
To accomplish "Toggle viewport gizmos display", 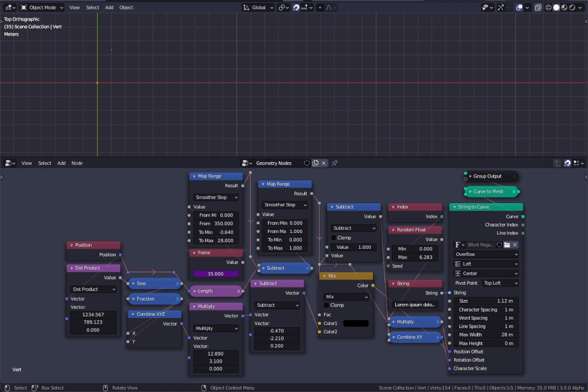I will pos(501,8).
